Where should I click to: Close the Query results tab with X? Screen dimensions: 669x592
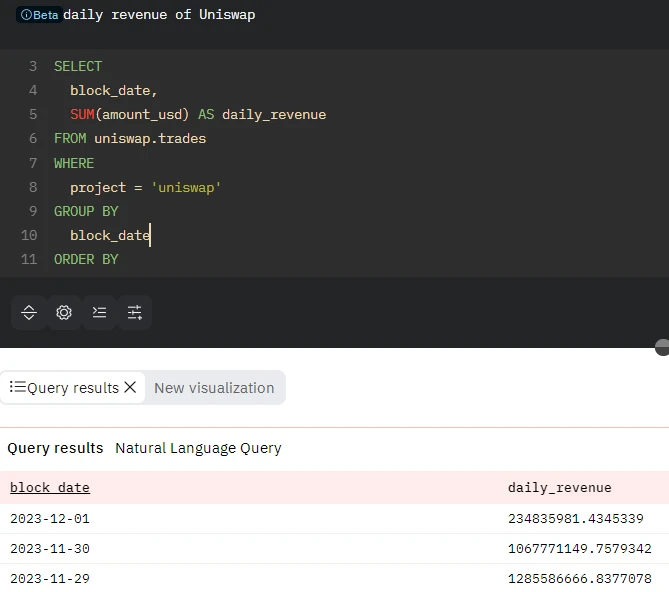pyautogui.click(x=130, y=388)
